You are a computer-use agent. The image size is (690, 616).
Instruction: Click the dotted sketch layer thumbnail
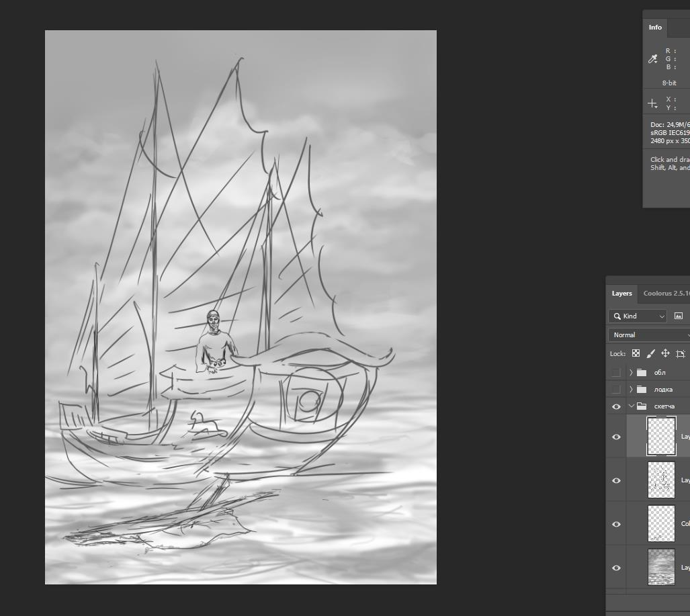point(661,480)
